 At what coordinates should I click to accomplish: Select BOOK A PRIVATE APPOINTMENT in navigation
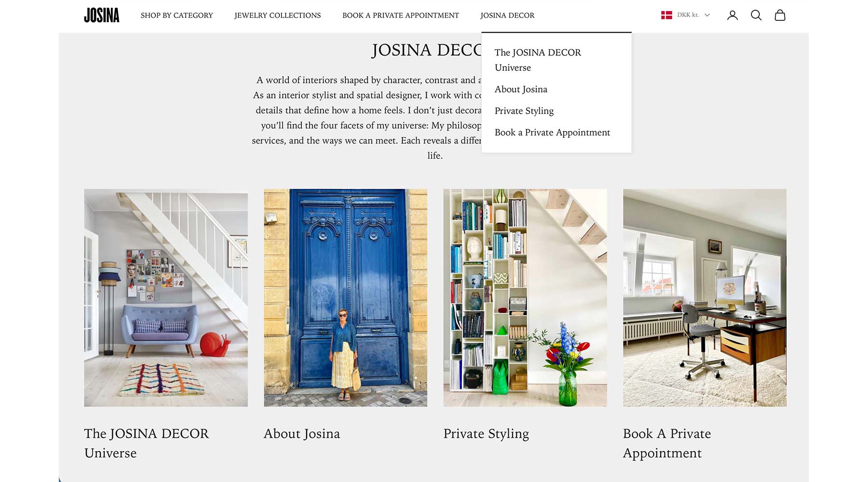(400, 15)
